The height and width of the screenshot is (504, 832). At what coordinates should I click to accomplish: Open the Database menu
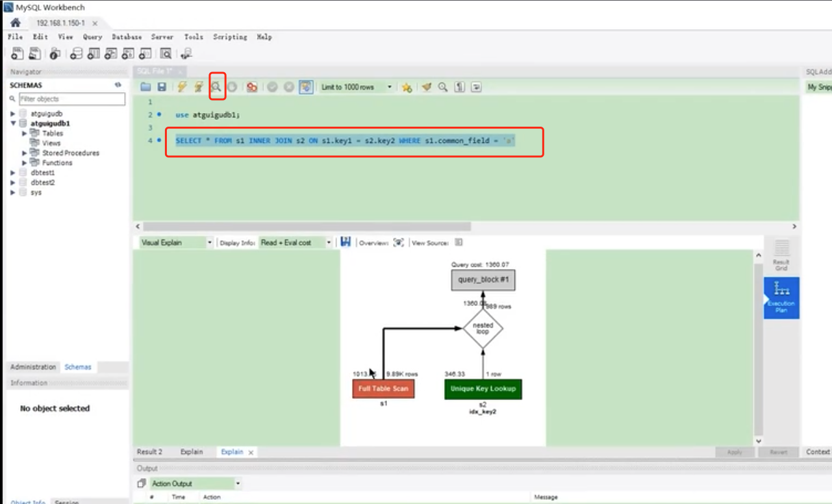tap(127, 37)
